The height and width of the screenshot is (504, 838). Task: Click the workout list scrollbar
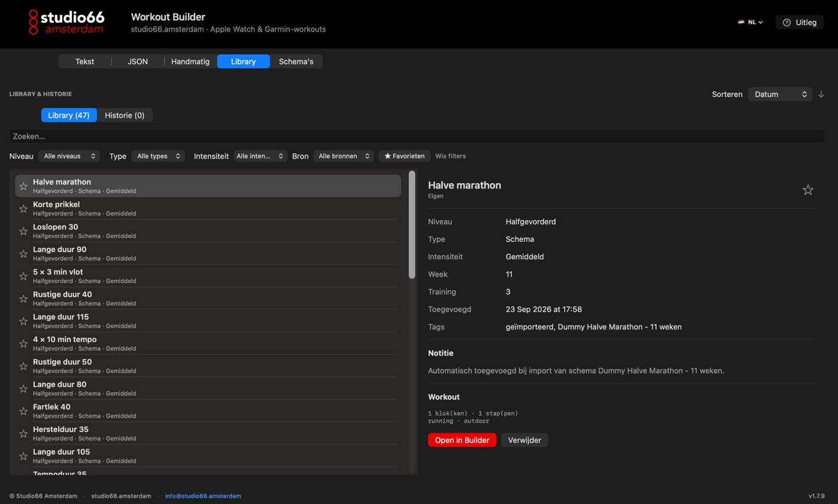[x=412, y=225]
